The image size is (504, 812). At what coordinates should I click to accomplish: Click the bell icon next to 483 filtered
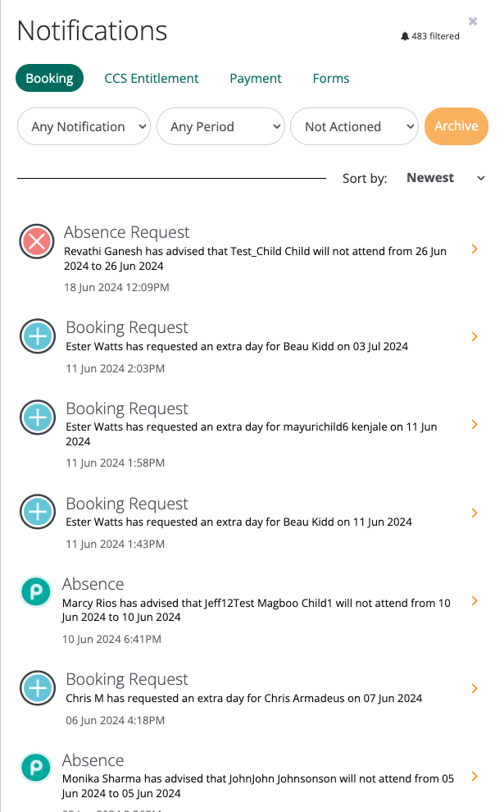(404, 36)
